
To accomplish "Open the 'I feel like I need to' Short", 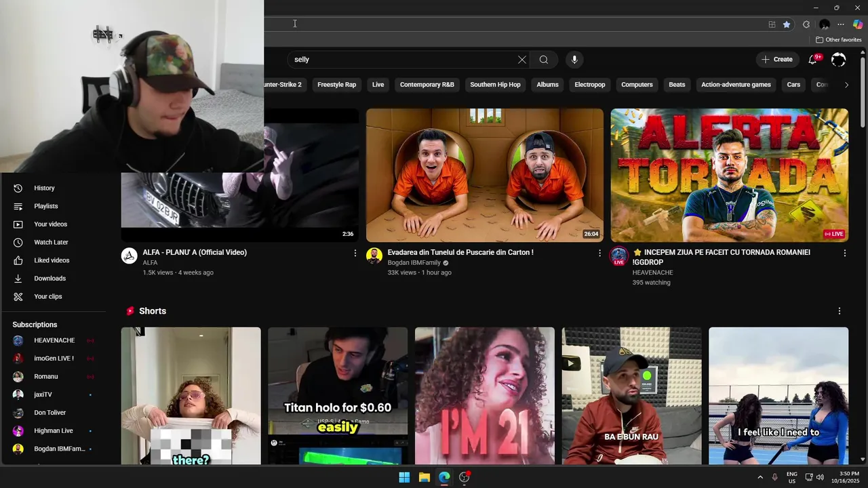I will (778, 396).
